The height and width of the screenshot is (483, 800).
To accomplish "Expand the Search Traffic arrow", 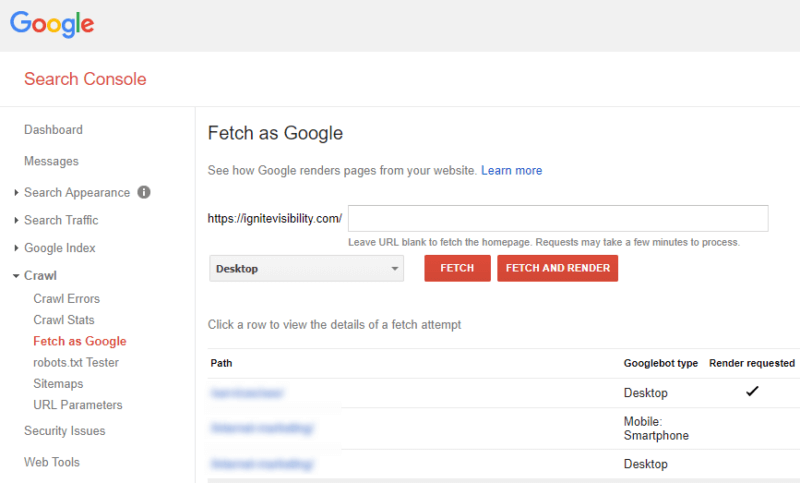I will coord(16,220).
